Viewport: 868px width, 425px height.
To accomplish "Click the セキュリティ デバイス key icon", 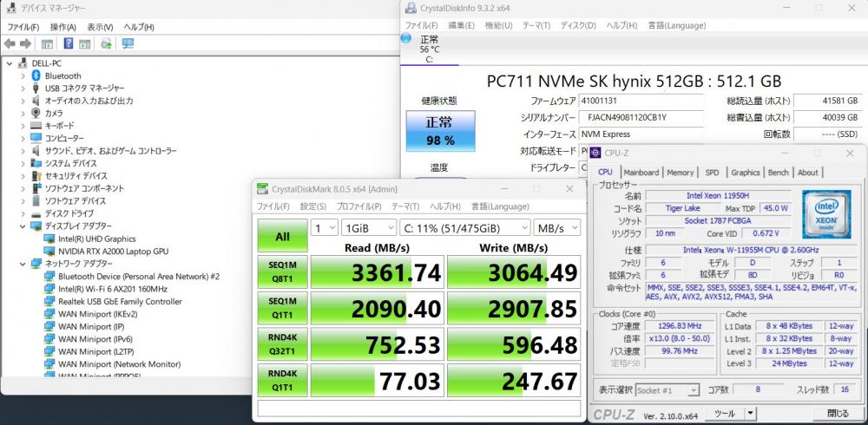I will click(x=36, y=176).
